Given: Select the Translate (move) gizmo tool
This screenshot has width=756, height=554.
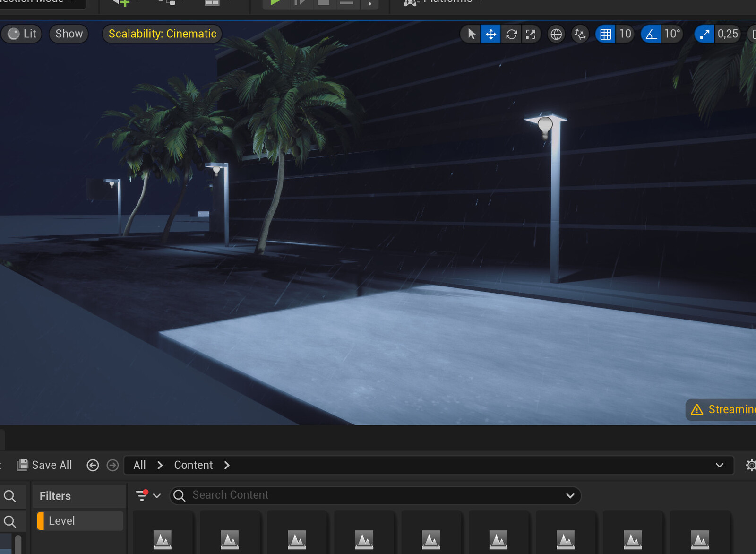Looking at the screenshot, I should click(x=491, y=34).
